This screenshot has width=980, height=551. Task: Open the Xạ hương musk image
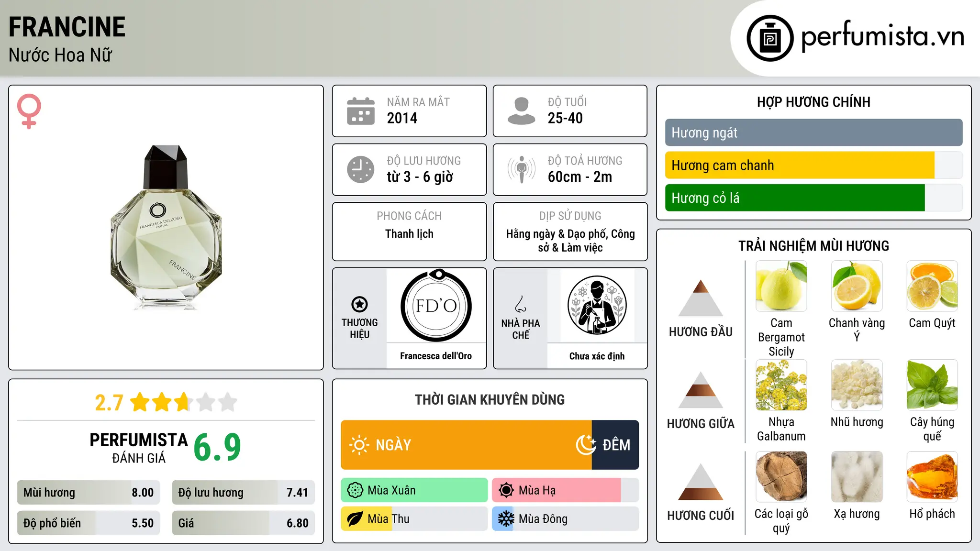(x=857, y=477)
